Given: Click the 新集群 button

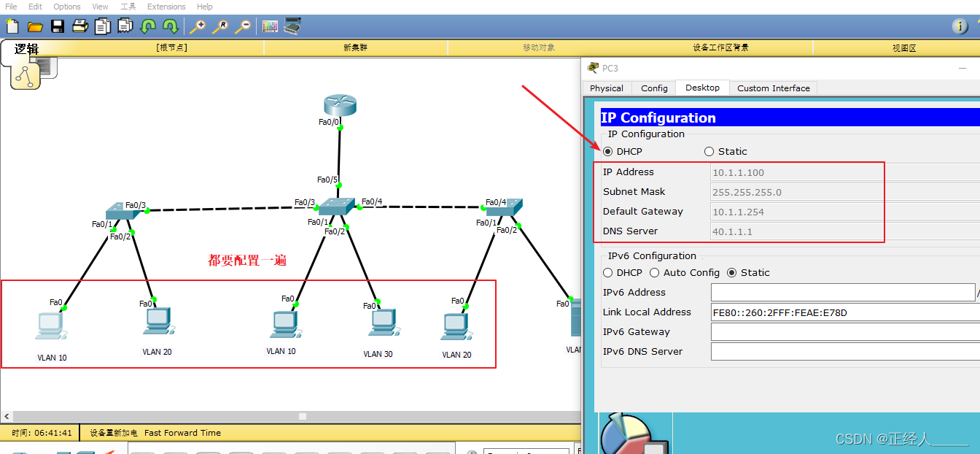Looking at the screenshot, I should point(355,47).
